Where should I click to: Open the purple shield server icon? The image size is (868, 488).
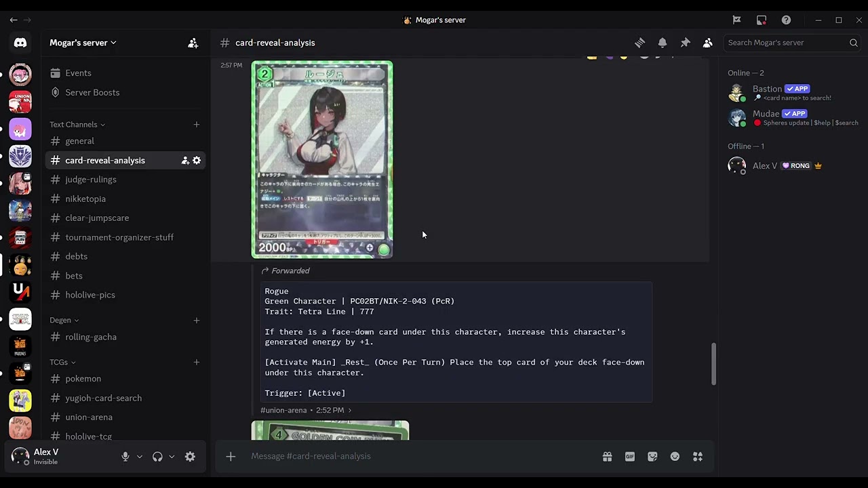20,156
